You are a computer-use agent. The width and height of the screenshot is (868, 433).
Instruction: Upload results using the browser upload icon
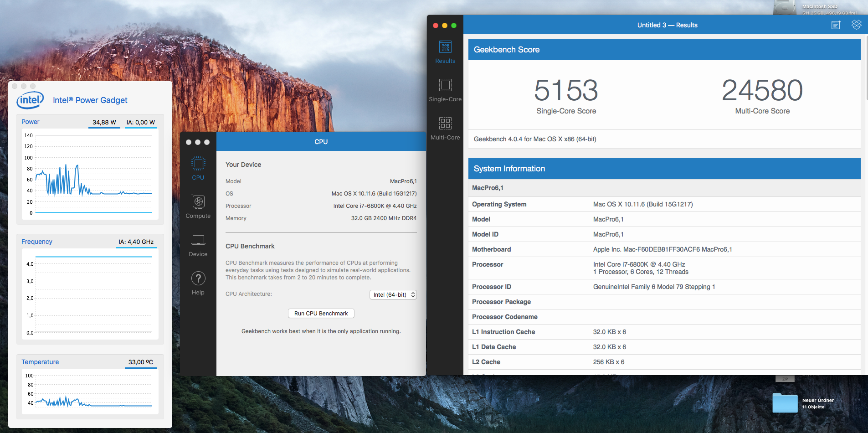point(836,25)
